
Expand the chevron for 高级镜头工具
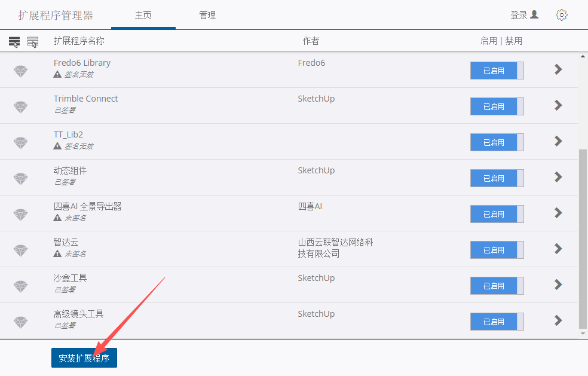click(558, 320)
